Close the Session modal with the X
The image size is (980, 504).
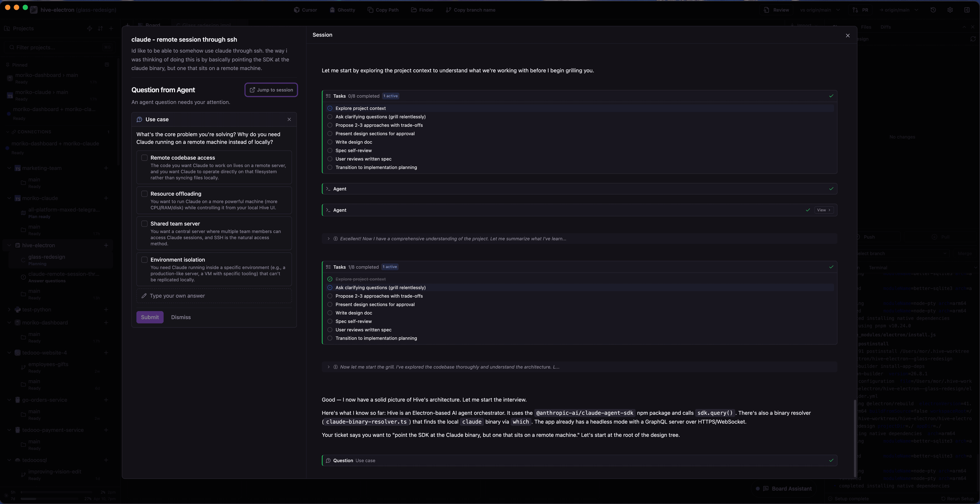click(x=848, y=36)
